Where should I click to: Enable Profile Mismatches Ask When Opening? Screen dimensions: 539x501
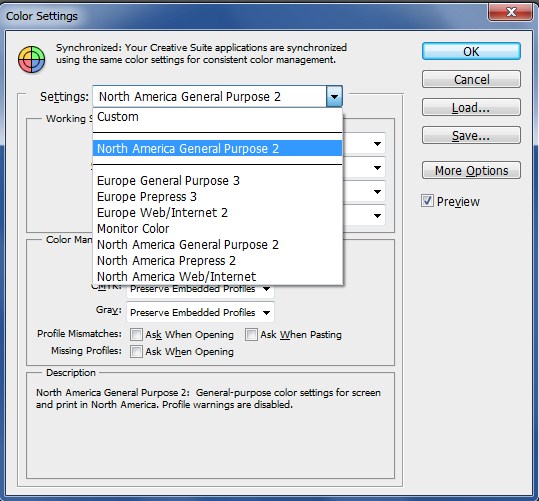pos(136,335)
